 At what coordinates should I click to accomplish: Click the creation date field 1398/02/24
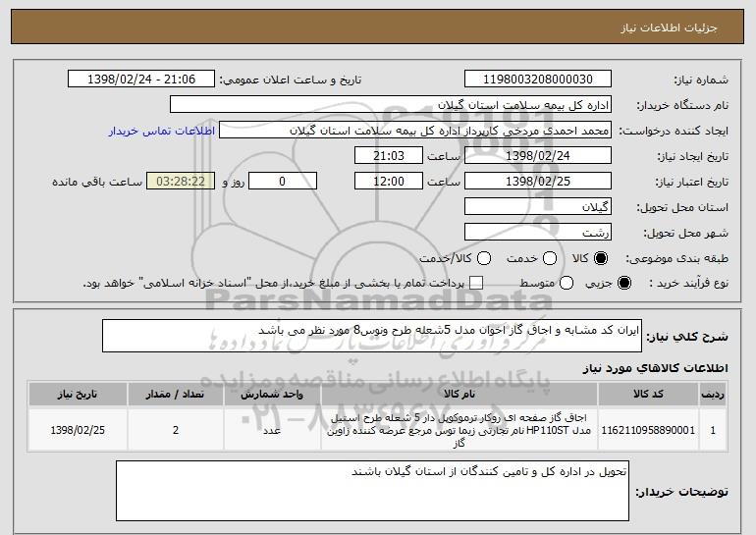coord(538,156)
